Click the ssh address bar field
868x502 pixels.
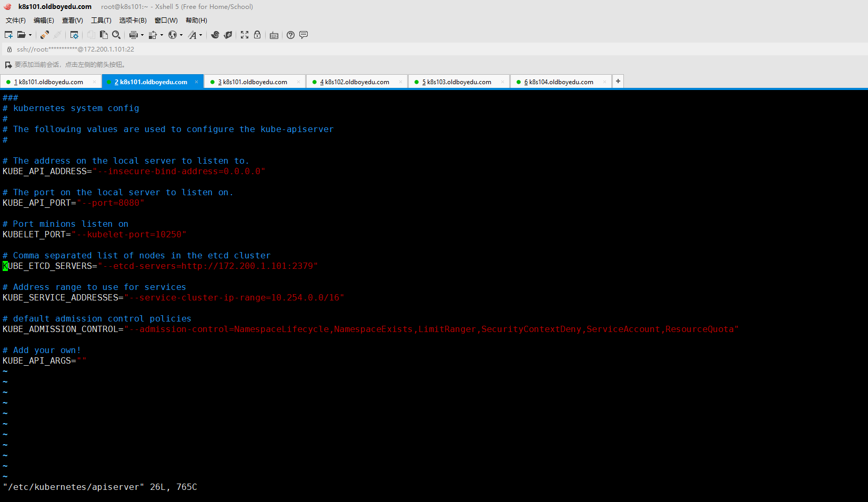coord(158,49)
